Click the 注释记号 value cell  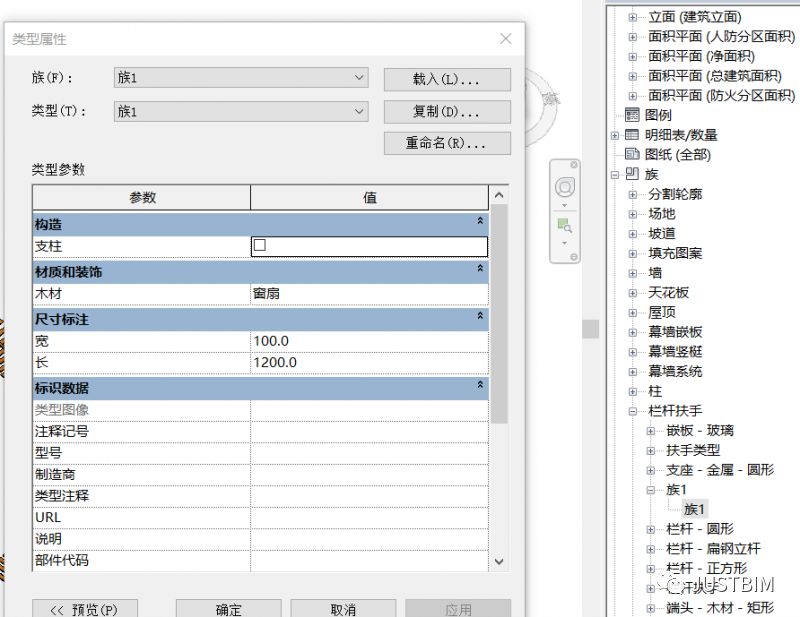(x=369, y=431)
